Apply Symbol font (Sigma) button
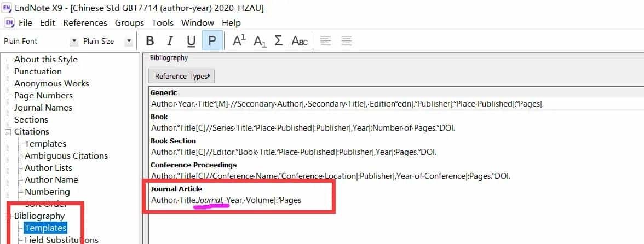 pyautogui.click(x=278, y=40)
